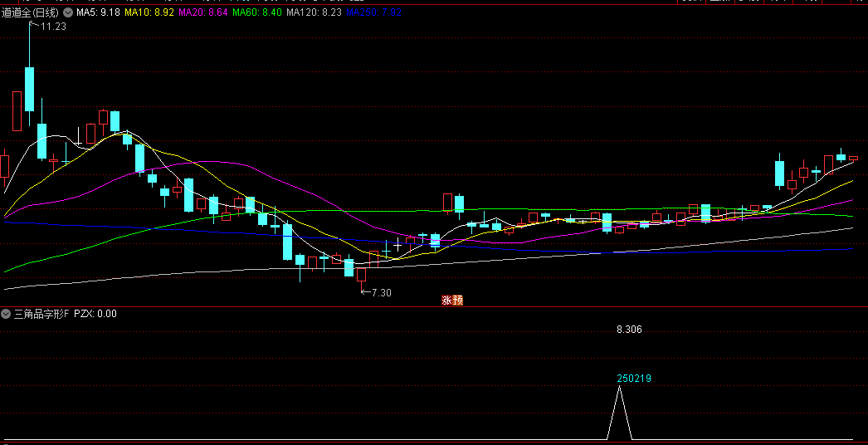Screen dimensions: 868x445
Task: Select the MA120: 8.23 label
Action: (314, 12)
